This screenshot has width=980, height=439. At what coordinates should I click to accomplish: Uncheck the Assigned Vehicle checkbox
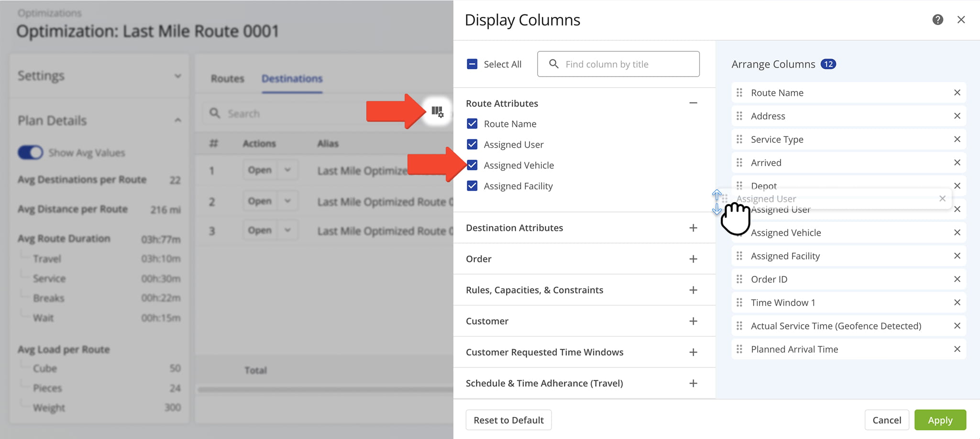click(x=472, y=165)
